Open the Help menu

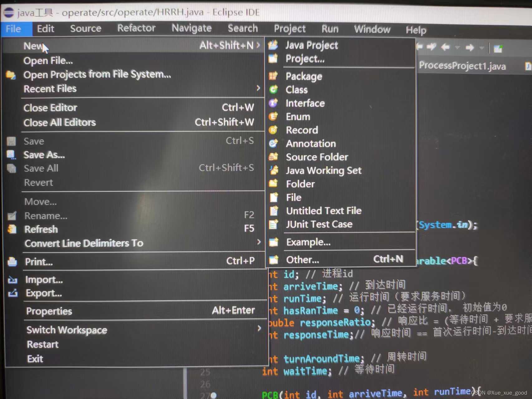tap(416, 30)
